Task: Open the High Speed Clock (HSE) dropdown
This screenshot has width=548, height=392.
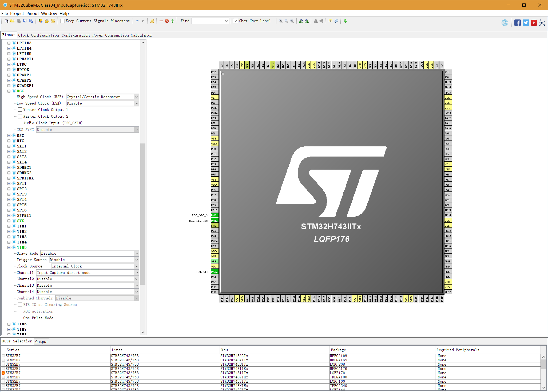Action: (x=136, y=97)
